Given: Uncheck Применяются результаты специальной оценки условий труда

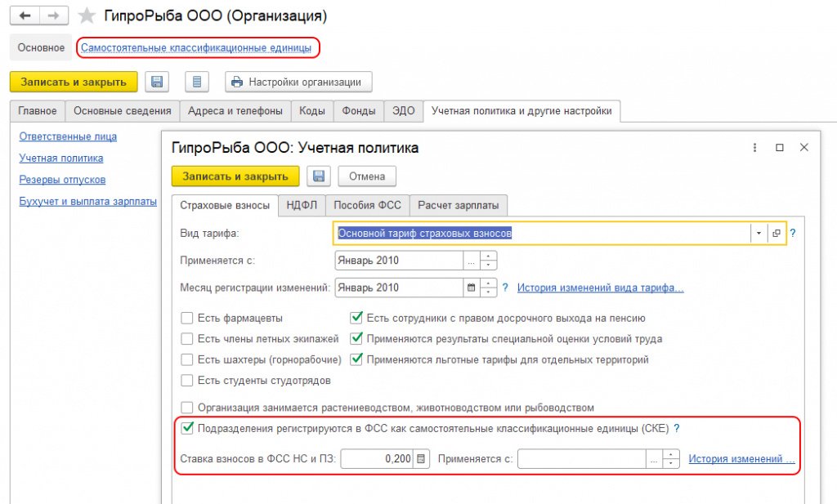Looking at the screenshot, I should click(356, 338).
